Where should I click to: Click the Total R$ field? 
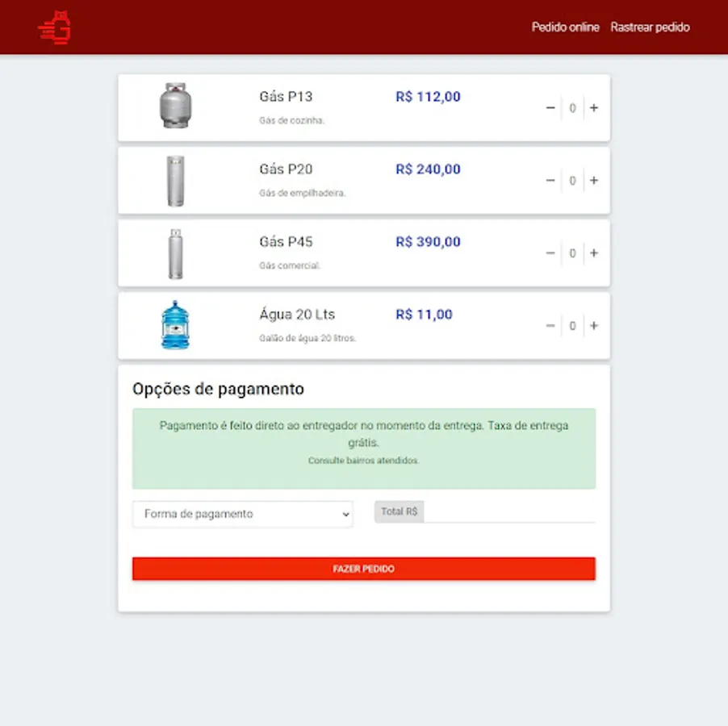tap(509, 511)
